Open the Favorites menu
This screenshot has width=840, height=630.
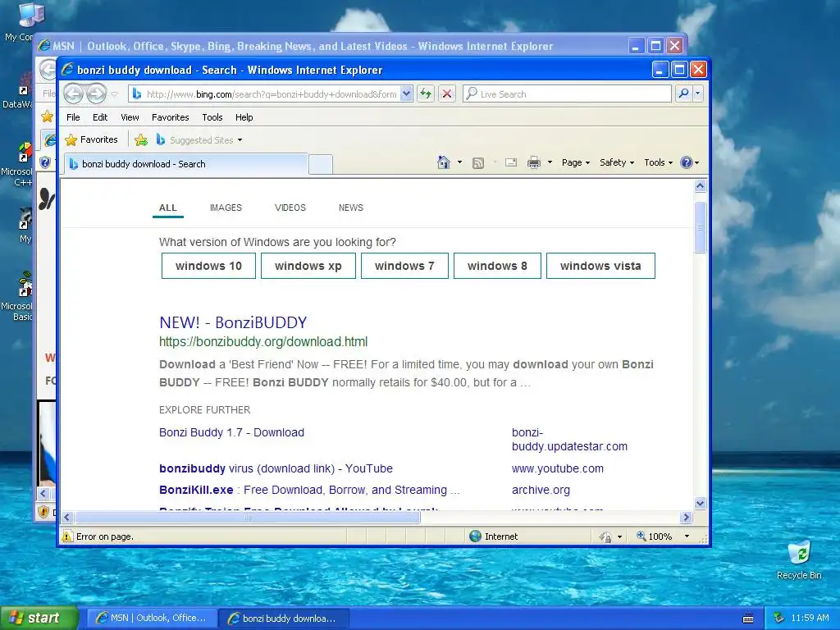[x=171, y=117]
